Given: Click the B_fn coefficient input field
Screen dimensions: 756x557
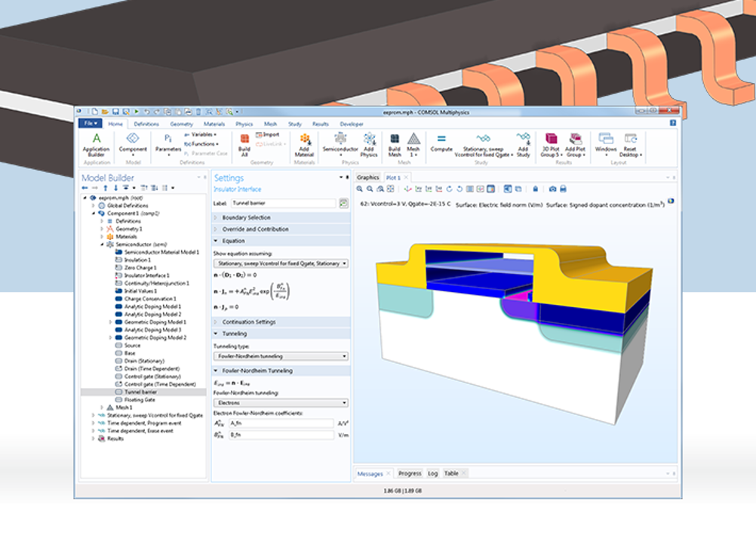Looking at the screenshot, I should (281, 435).
